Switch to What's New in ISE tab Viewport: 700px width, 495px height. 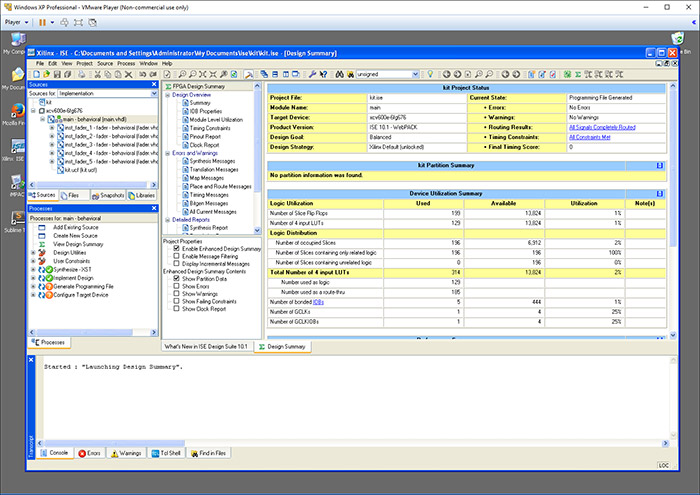pyautogui.click(x=206, y=346)
